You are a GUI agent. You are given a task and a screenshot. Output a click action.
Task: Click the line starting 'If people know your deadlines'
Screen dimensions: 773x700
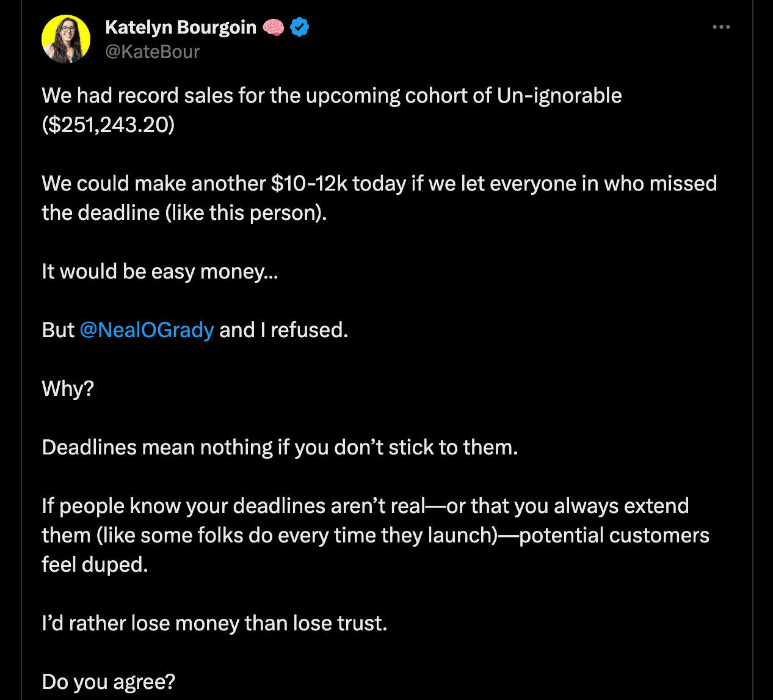(365, 506)
